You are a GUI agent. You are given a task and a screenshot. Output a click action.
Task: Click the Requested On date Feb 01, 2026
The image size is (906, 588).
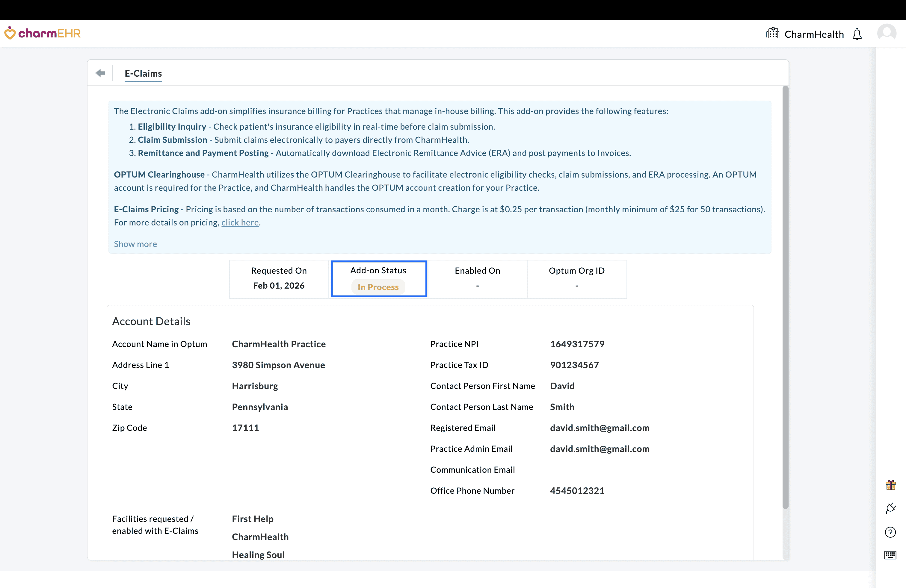point(279,286)
